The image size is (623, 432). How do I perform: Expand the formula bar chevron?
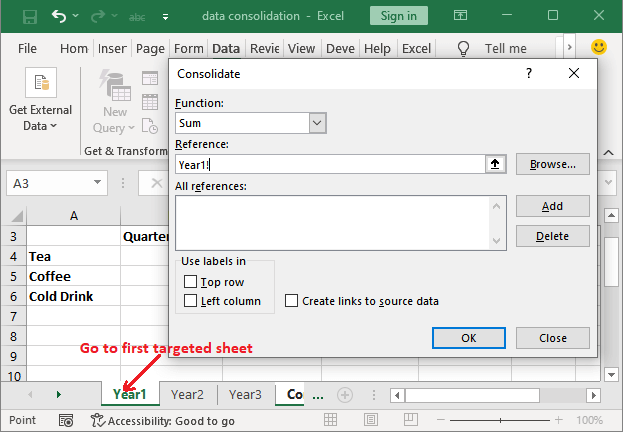point(609,182)
